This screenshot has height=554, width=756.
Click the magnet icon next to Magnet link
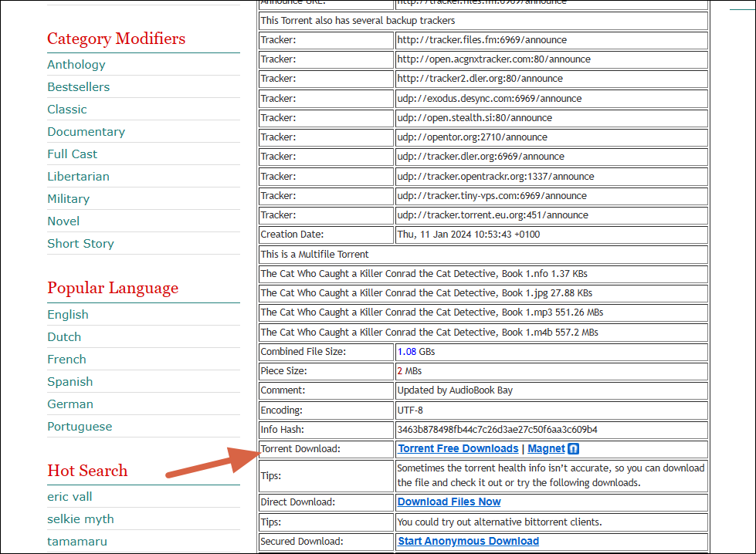point(573,449)
